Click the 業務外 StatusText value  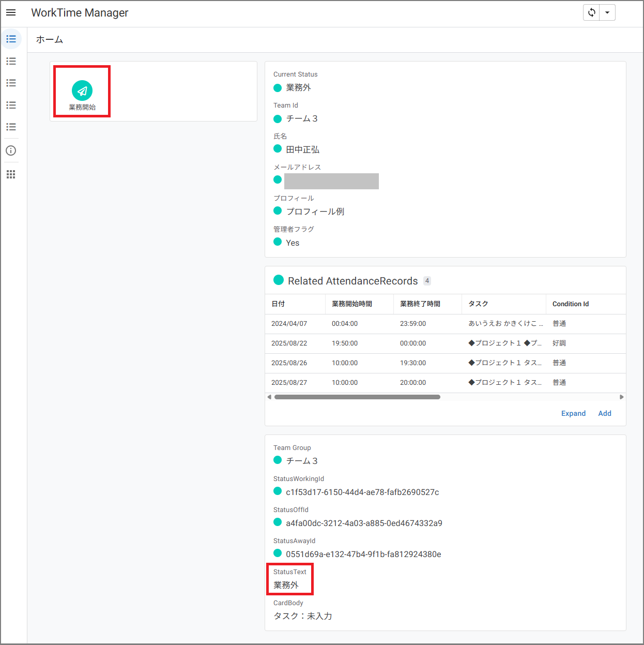[286, 585]
